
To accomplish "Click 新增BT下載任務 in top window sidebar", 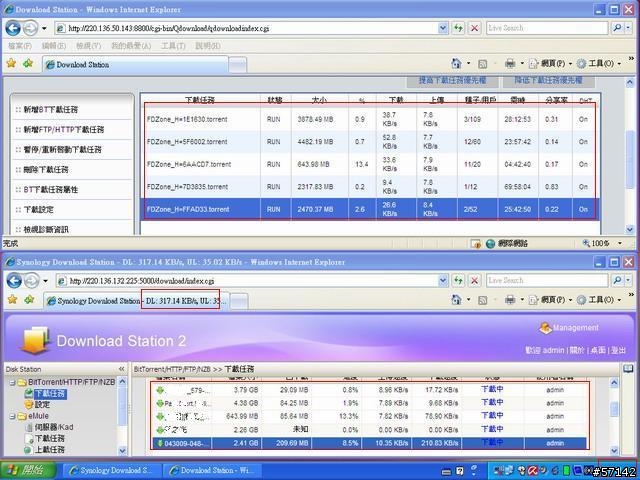I will pyautogui.click(x=51, y=109).
